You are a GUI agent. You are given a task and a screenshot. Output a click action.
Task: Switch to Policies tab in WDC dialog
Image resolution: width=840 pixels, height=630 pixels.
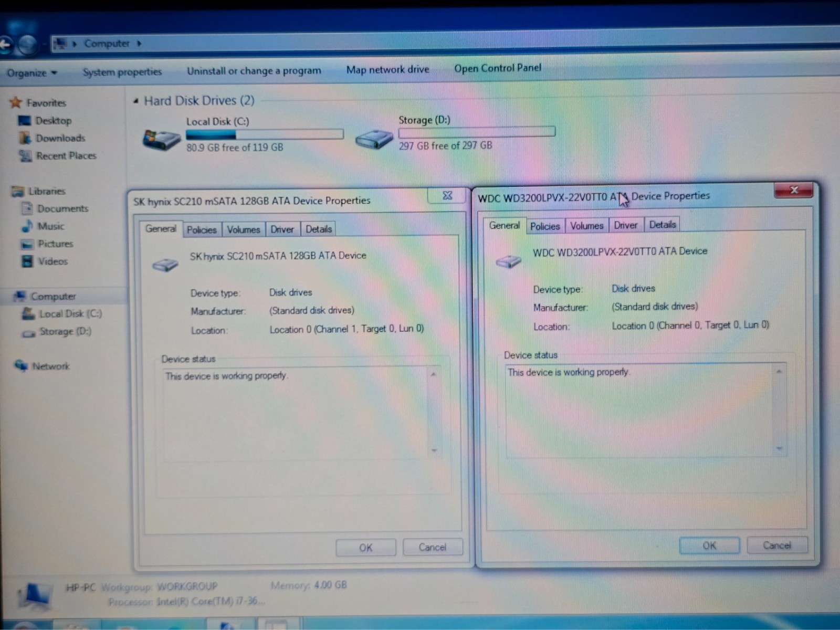click(545, 226)
